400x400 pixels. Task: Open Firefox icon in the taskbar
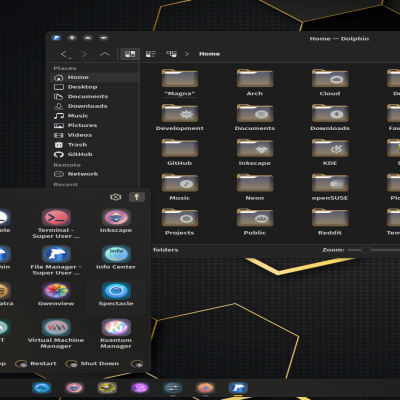205,388
